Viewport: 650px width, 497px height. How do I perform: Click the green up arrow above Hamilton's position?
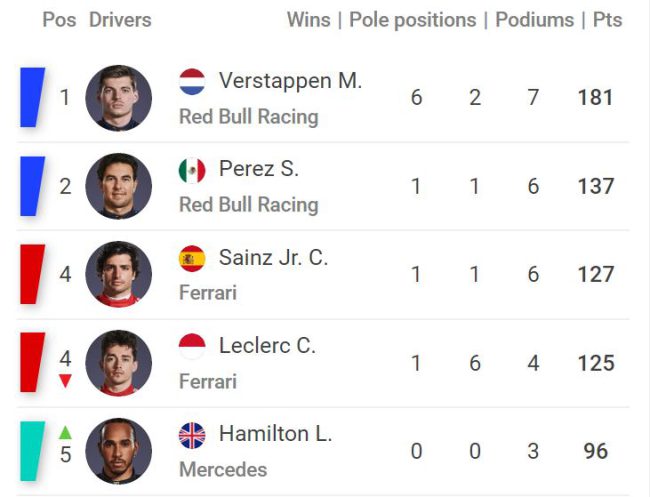tap(65, 433)
